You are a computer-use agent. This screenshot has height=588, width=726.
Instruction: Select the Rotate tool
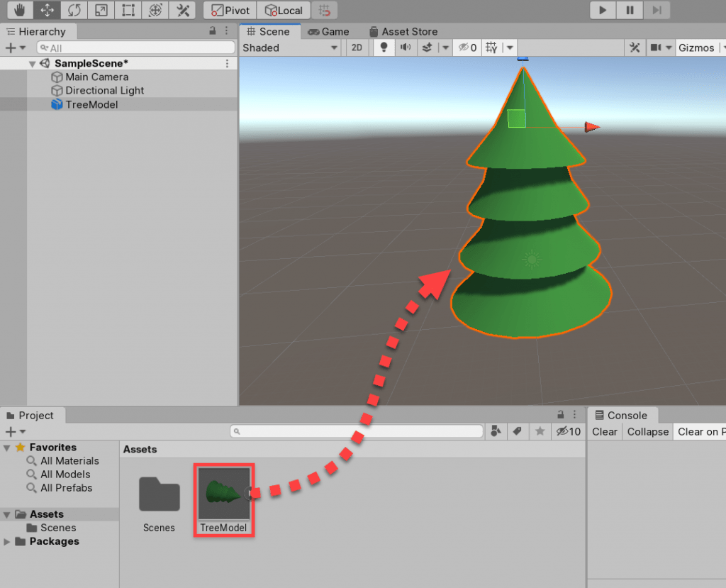pyautogui.click(x=74, y=10)
